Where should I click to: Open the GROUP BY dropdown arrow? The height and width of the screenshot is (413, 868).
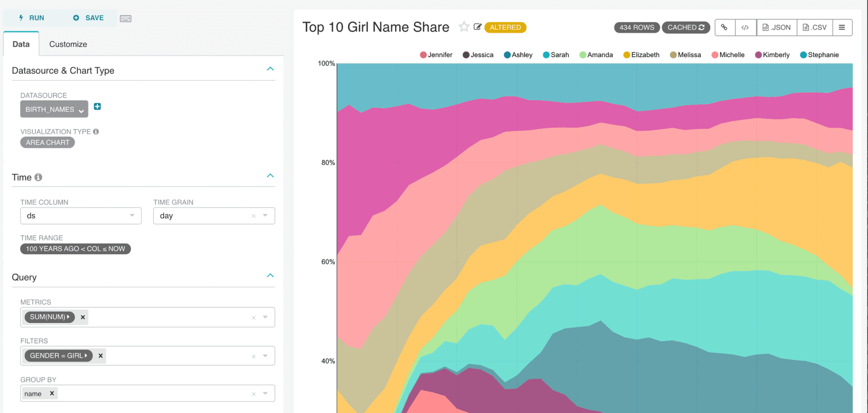(x=266, y=393)
